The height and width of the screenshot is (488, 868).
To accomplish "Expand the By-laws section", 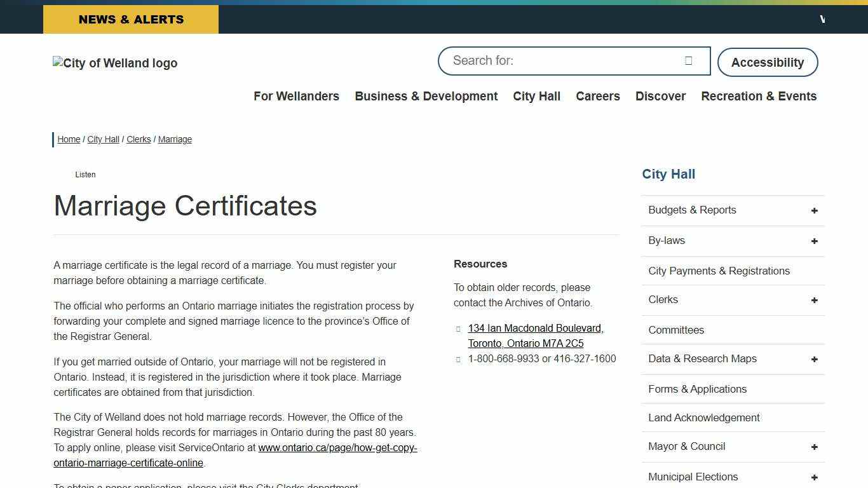I will point(814,241).
